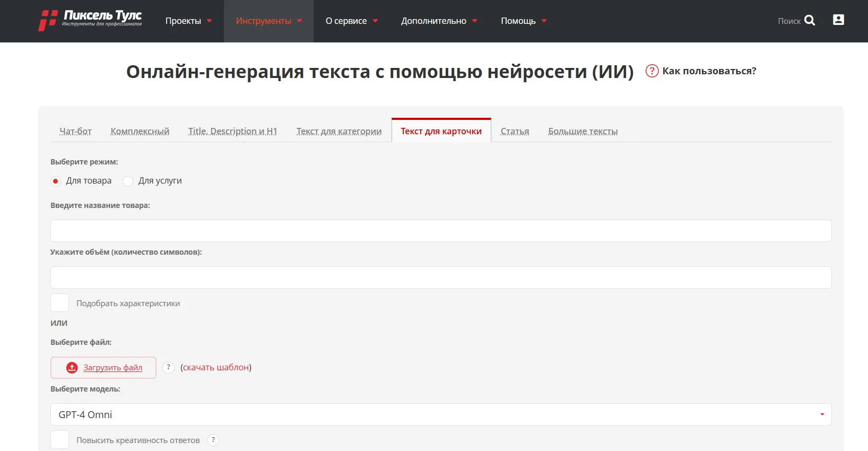
Task: Click the Поиск search text
Action: [789, 21]
